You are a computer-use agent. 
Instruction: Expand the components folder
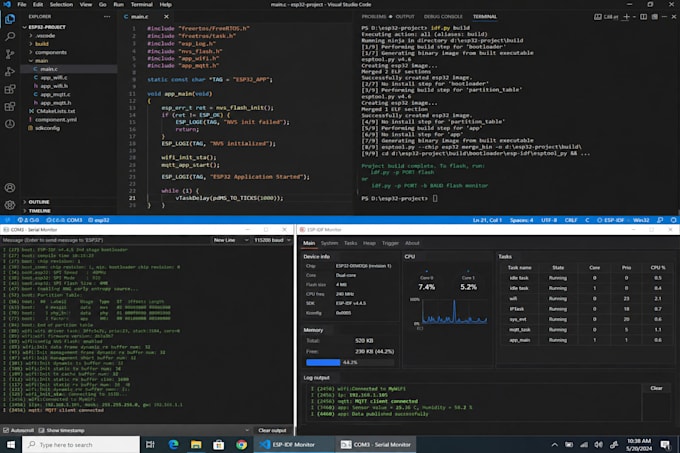[x=69, y=52]
